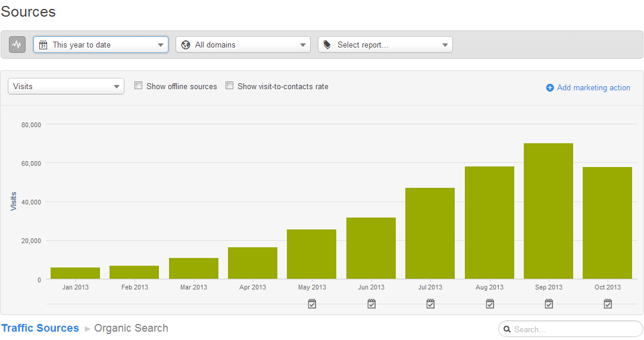This screenshot has height=340, width=644.
Task: Click the Sources page heading
Action: pos(28,11)
